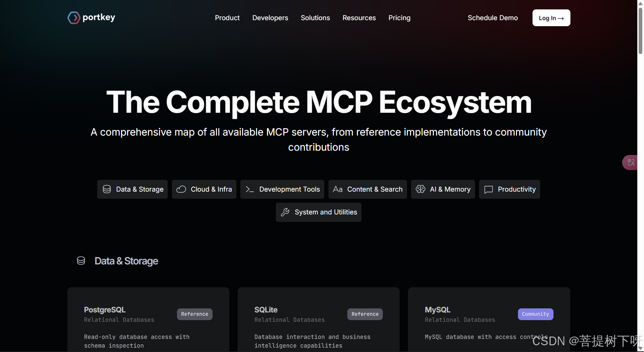Click the Reference badge on SQLite card
Viewport: 644px width, 352px height.
pyautogui.click(x=365, y=314)
